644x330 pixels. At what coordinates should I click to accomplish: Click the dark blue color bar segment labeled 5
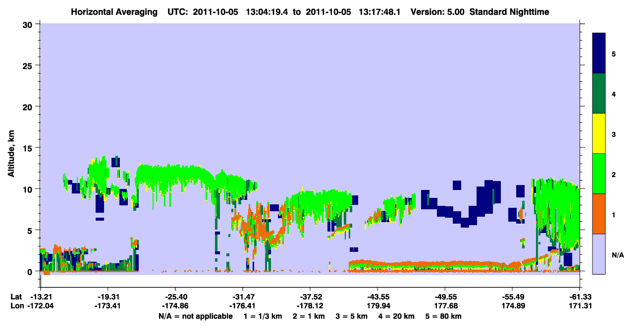pyautogui.click(x=599, y=53)
